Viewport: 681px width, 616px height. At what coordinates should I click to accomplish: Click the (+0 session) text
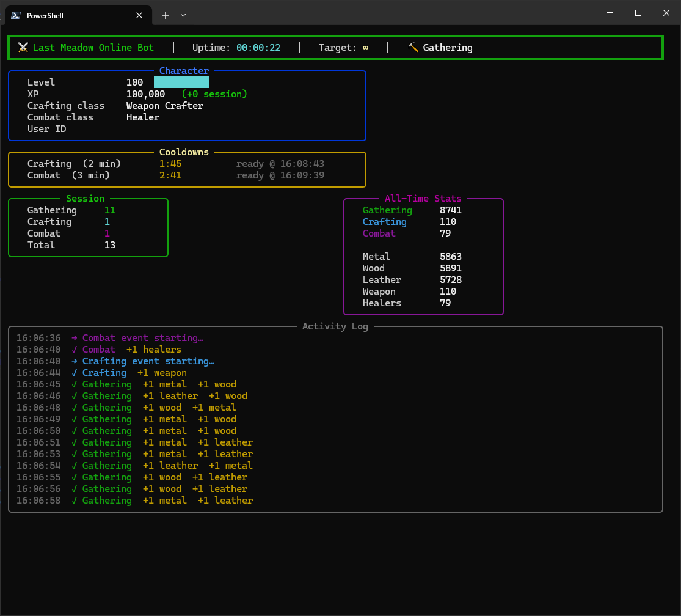point(214,94)
